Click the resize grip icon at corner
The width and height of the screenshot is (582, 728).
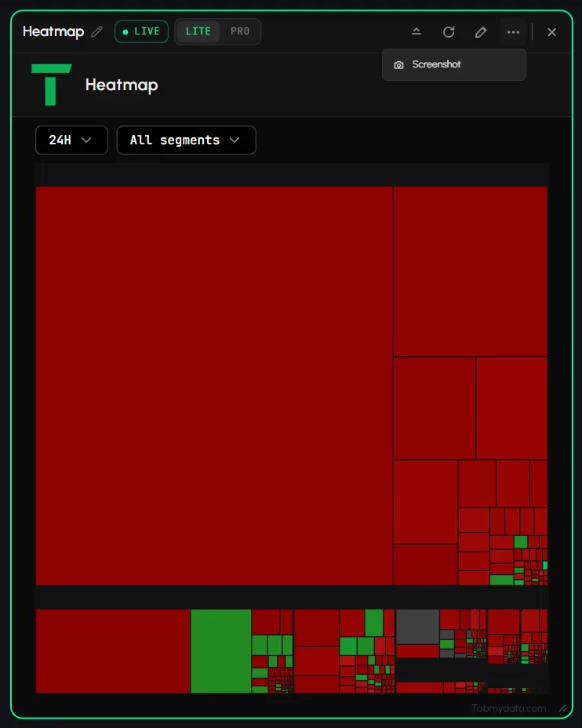pos(562,708)
